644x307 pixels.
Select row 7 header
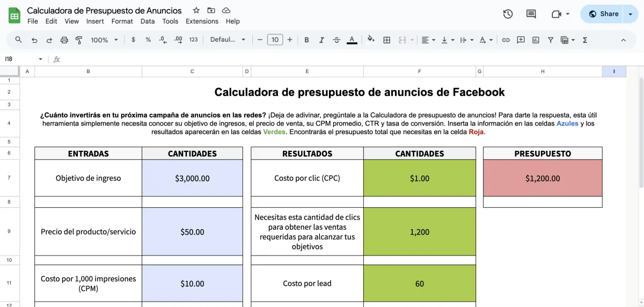[10, 178]
